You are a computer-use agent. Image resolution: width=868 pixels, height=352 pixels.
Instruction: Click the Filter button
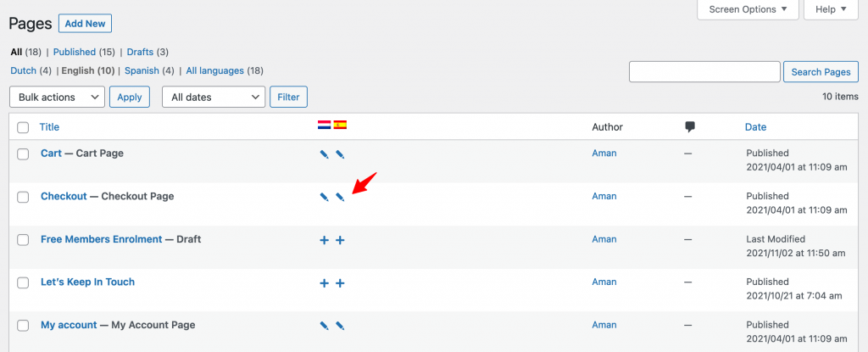288,97
